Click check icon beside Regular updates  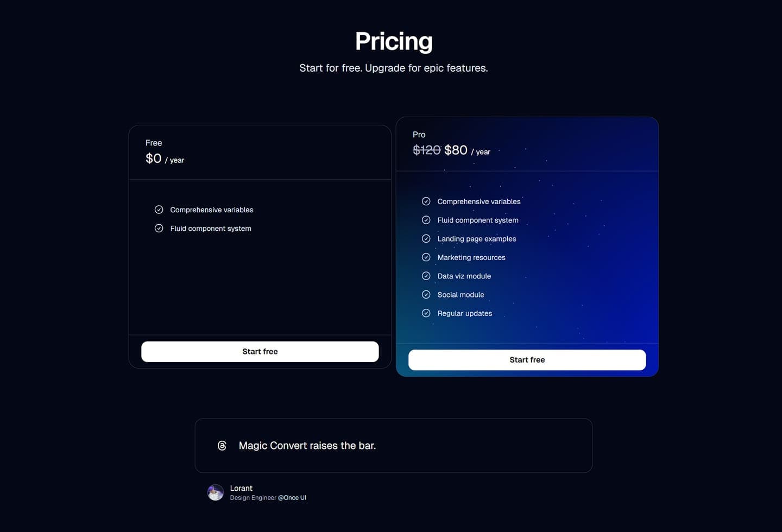(426, 313)
